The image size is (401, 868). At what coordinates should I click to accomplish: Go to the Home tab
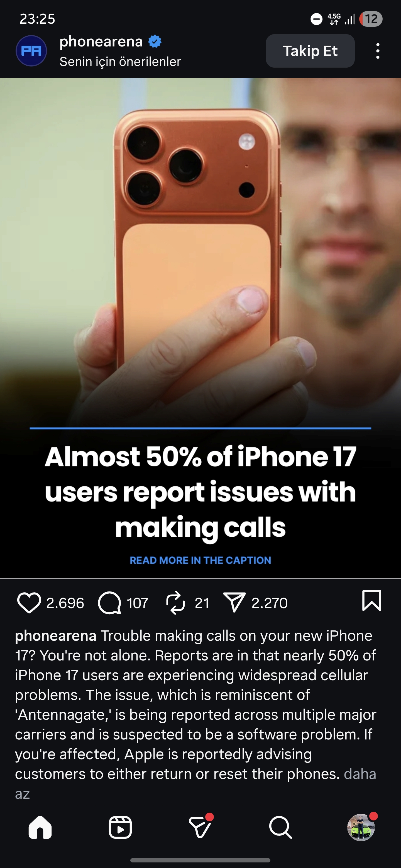(x=40, y=827)
